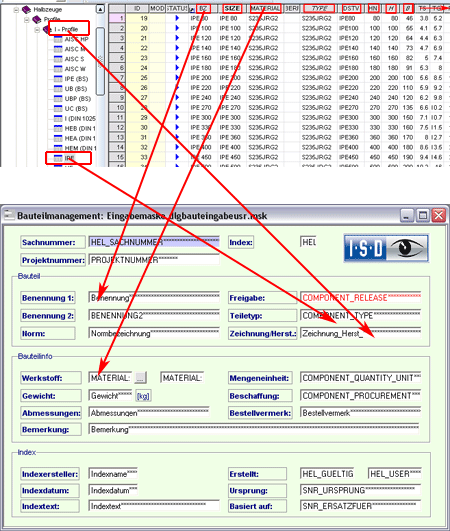Click the table icon beside AISC W

pyautogui.click(x=58, y=69)
